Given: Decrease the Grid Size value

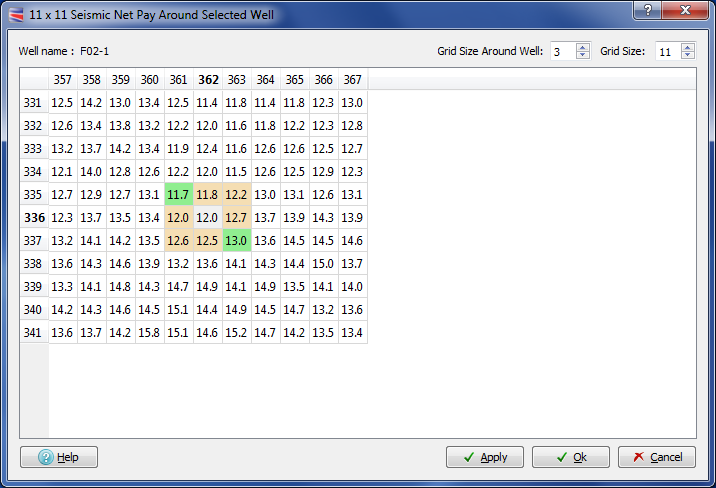Looking at the screenshot, I should click(x=689, y=55).
